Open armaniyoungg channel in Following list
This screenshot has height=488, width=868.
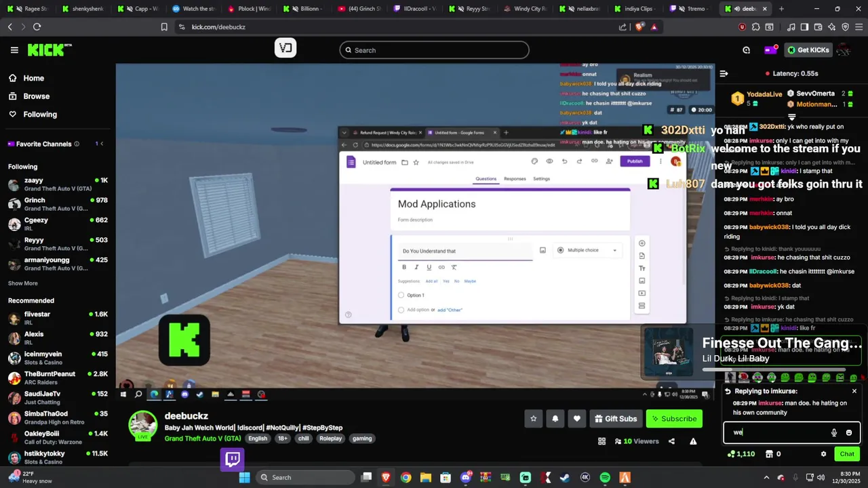coord(58,264)
